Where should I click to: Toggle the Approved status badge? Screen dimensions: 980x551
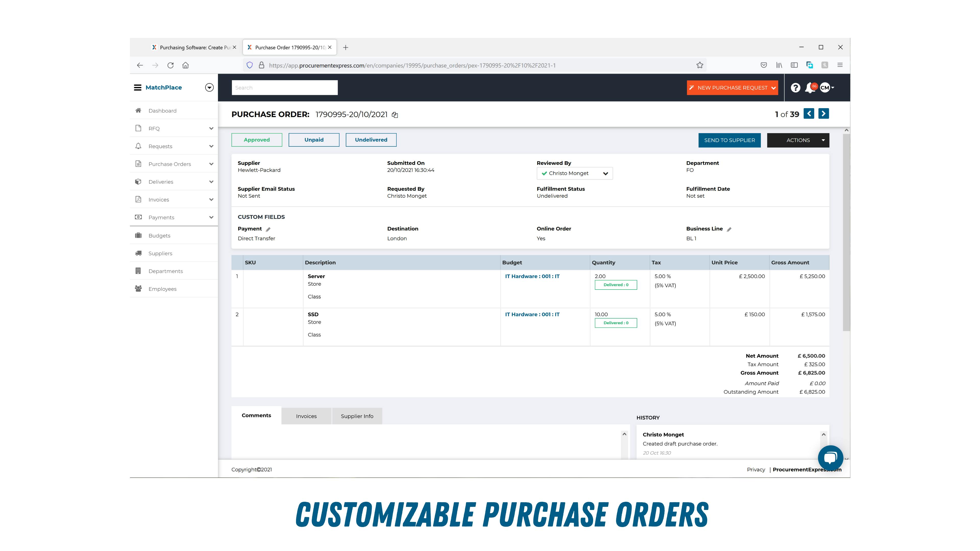[x=256, y=140]
